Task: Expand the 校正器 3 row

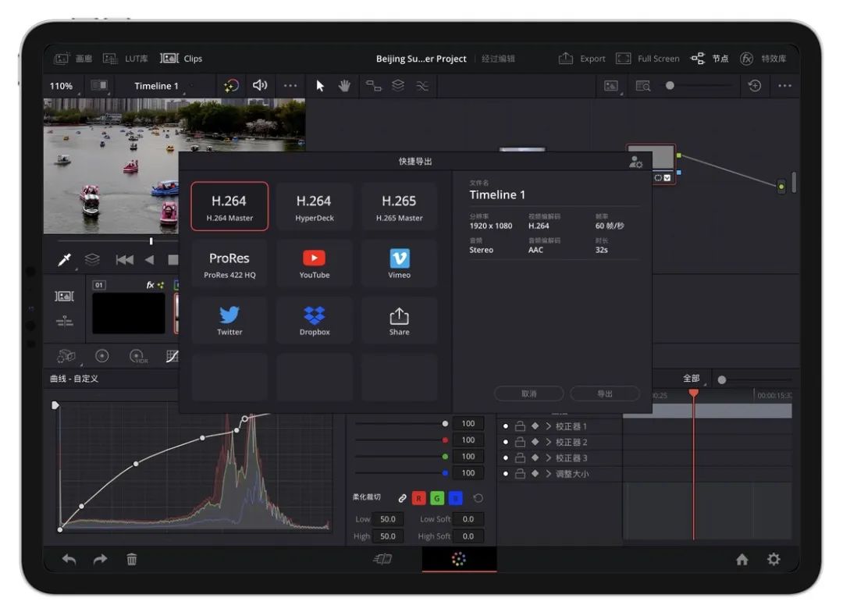Action: pos(549,458)
